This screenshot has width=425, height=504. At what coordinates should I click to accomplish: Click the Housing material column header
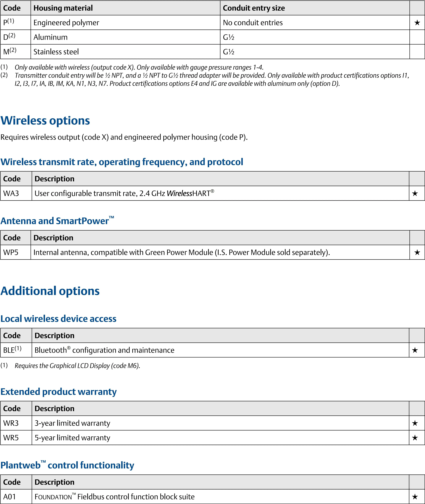(63, 8)
